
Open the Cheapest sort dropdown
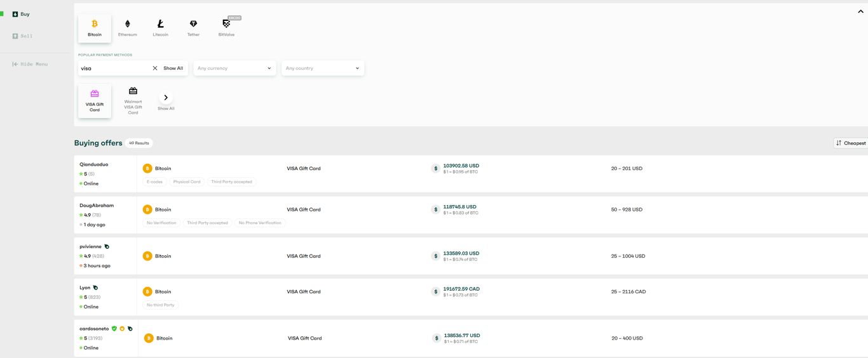[851, 143]
